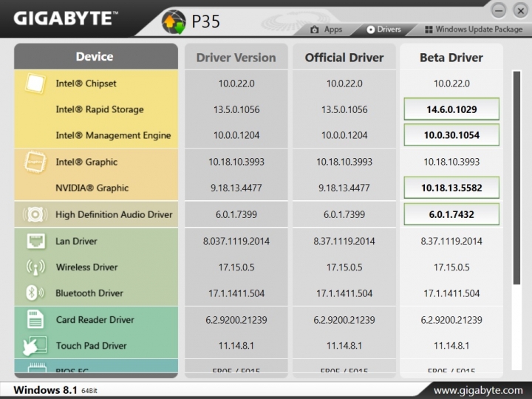Image resolution: width=532 pixels, height=399 pixels.
Task: Click the Intel Chipset device icon
Action: [x=35, y=83]
